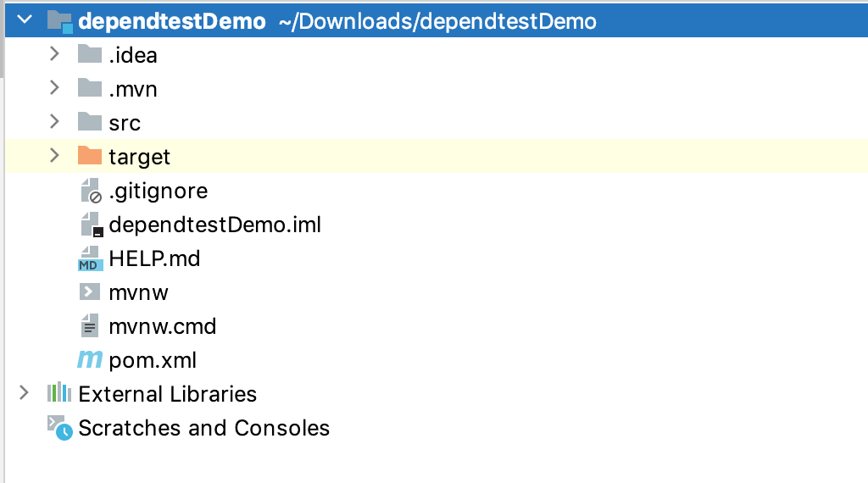The height and width of the screenshot is (483, 868).
Task: Click the Markdown icon next to HELP.md
Action: click(90, 258)
